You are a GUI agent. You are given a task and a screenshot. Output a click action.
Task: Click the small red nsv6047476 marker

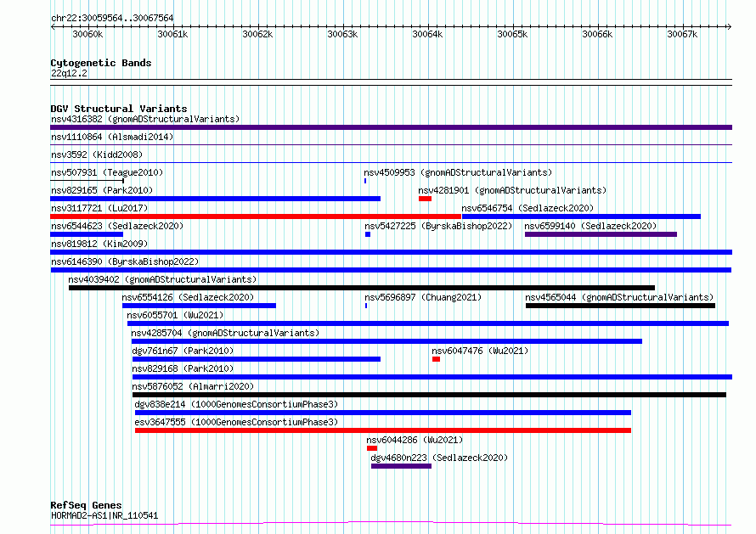[437, 359]
